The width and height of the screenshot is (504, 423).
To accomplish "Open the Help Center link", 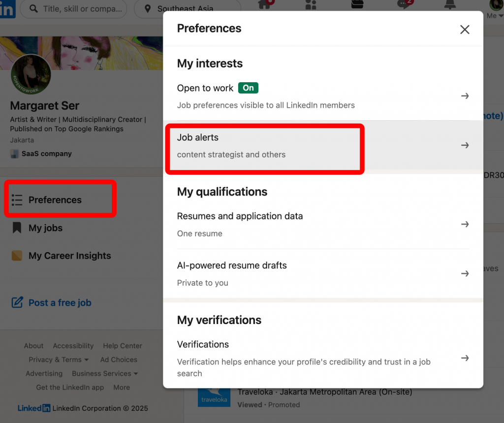I will click(122, 346).
